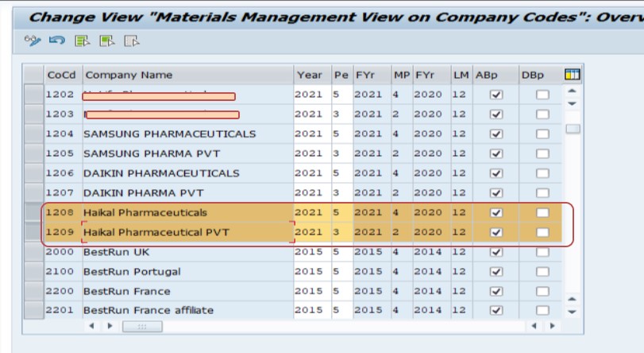The image size is (644, 353).
Task: Click far-right horizontal scroll left arrow
Action: 534,326
